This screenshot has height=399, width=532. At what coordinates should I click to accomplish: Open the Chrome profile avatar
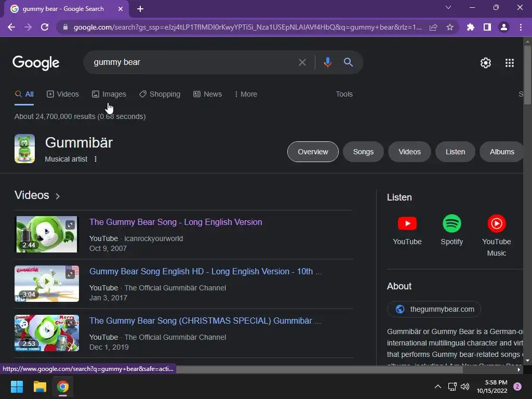click(504, 27)
